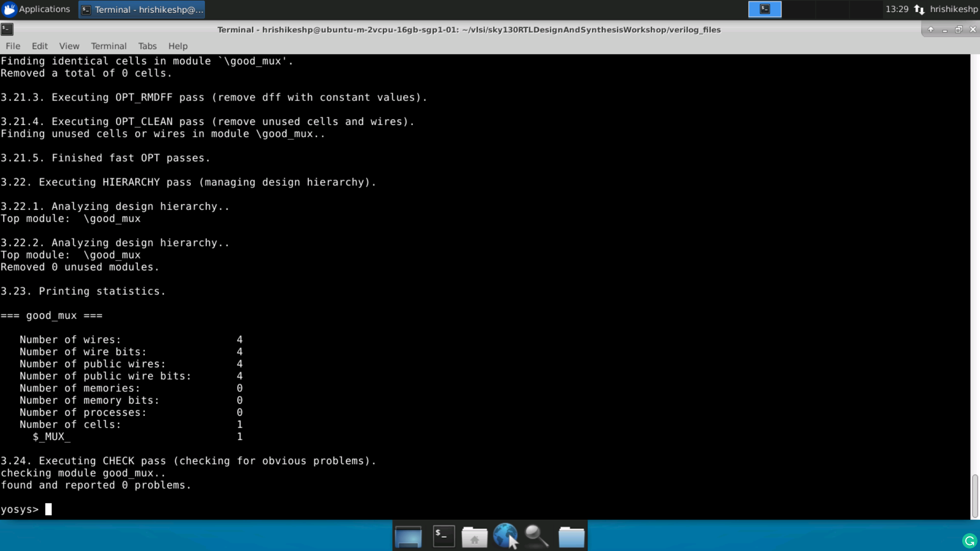980x551 pixels.
Task: Click the terminal window menu icon
Action: point(7,30)
